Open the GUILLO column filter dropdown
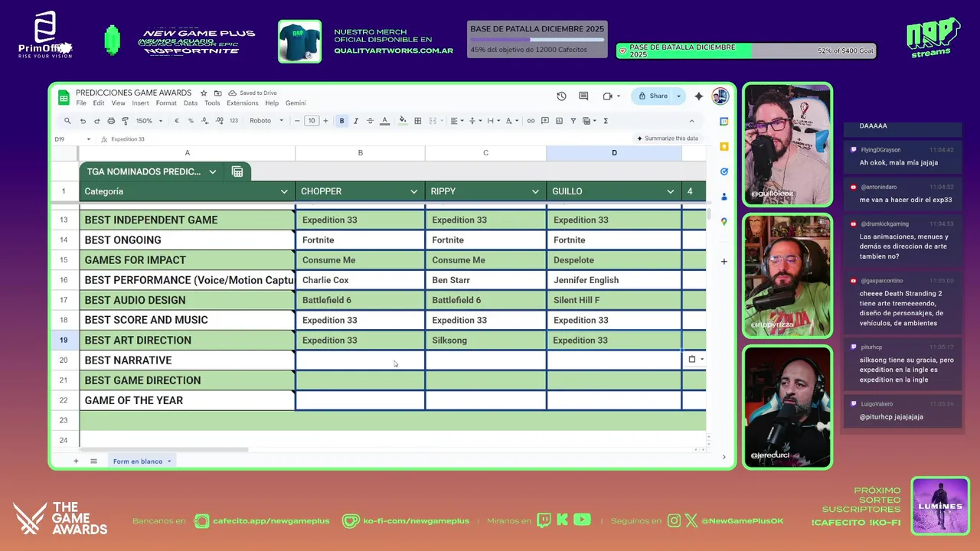 point(671,191)
